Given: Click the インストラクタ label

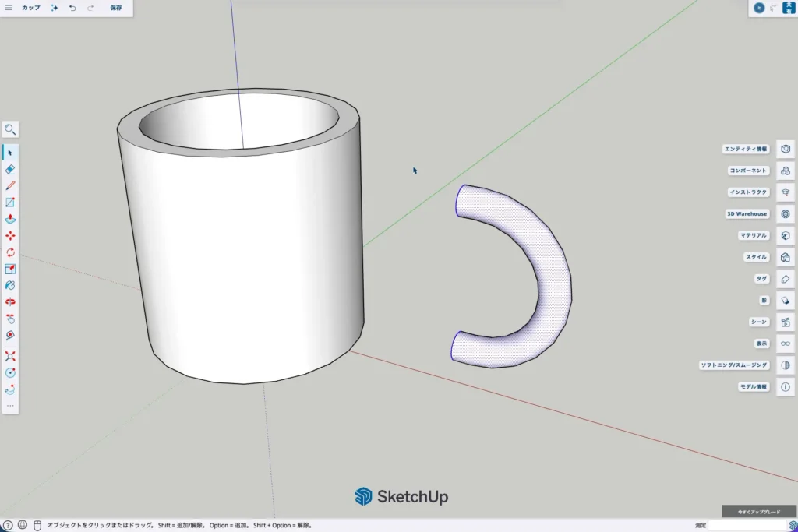Looking at the screenshot, I should [x=748, y=192].
